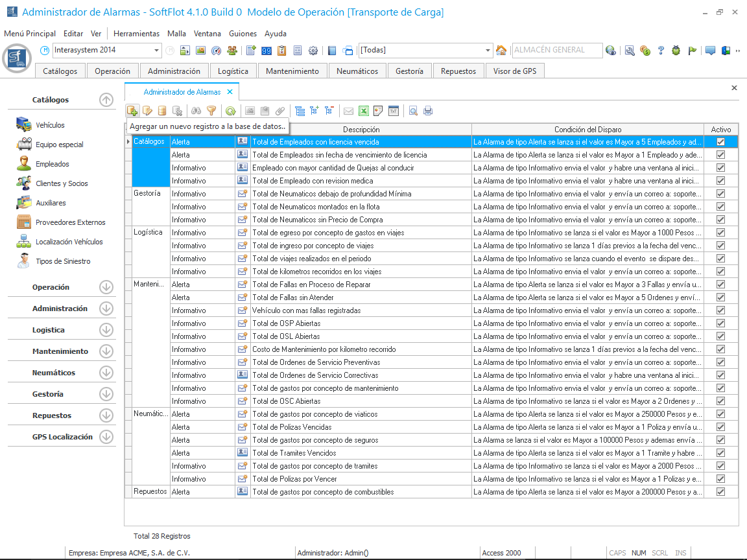Uncheck Activo for Total de Polizas Vencidas
747x560 pixels.
[x=720, y=427]
